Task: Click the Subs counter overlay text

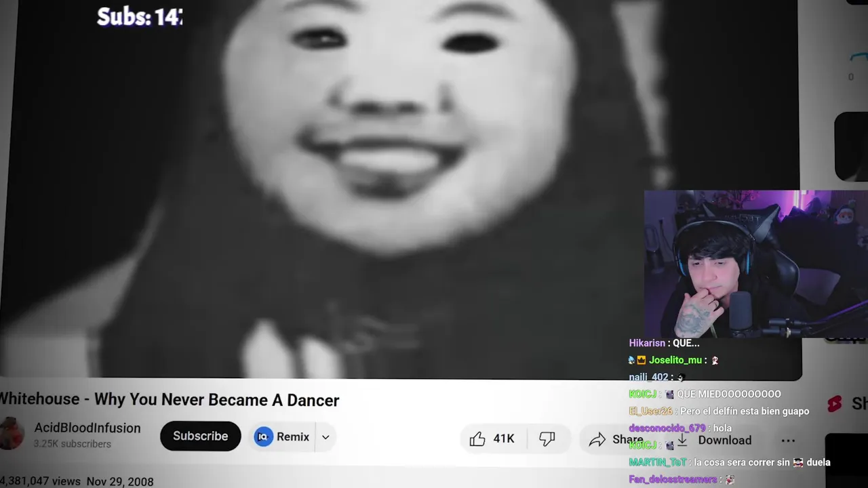Action: (140, 16)
